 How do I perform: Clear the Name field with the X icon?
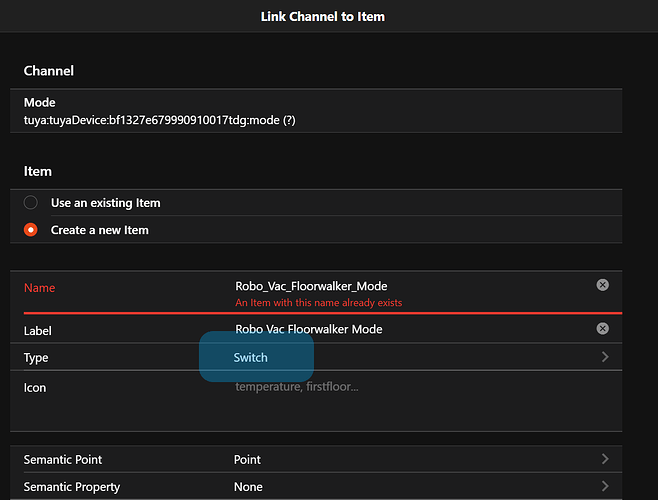[x=602, y=285]
